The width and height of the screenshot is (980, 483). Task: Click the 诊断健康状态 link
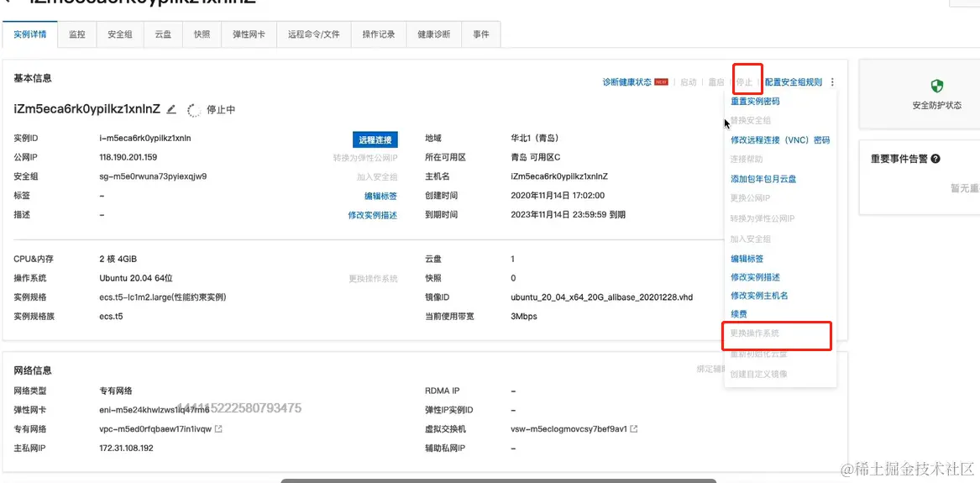626,81
